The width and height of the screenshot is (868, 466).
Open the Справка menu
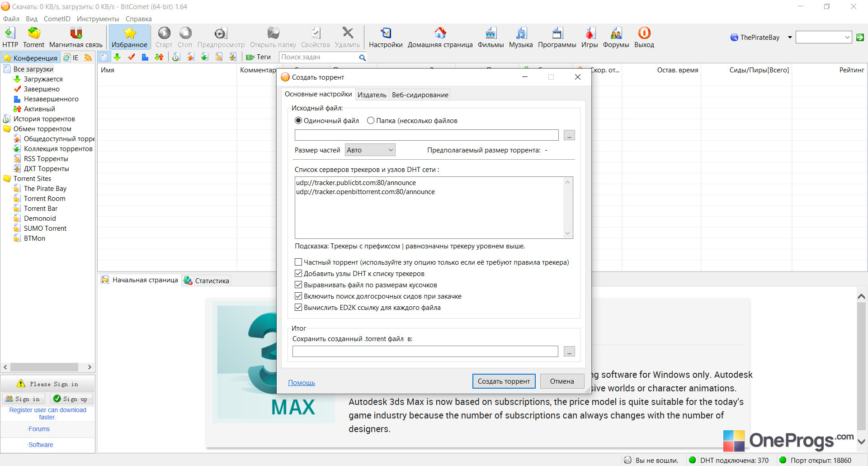tap(139, 19)
